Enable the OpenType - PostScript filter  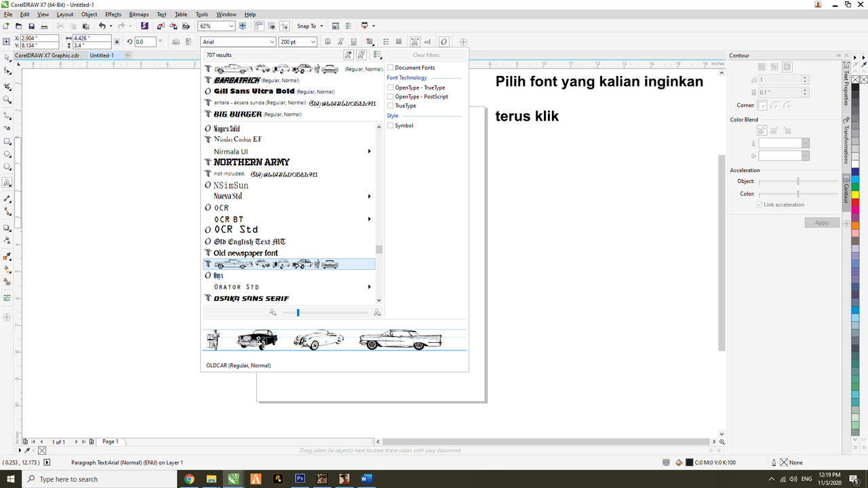pyautogui.click(x=391, y=96)
